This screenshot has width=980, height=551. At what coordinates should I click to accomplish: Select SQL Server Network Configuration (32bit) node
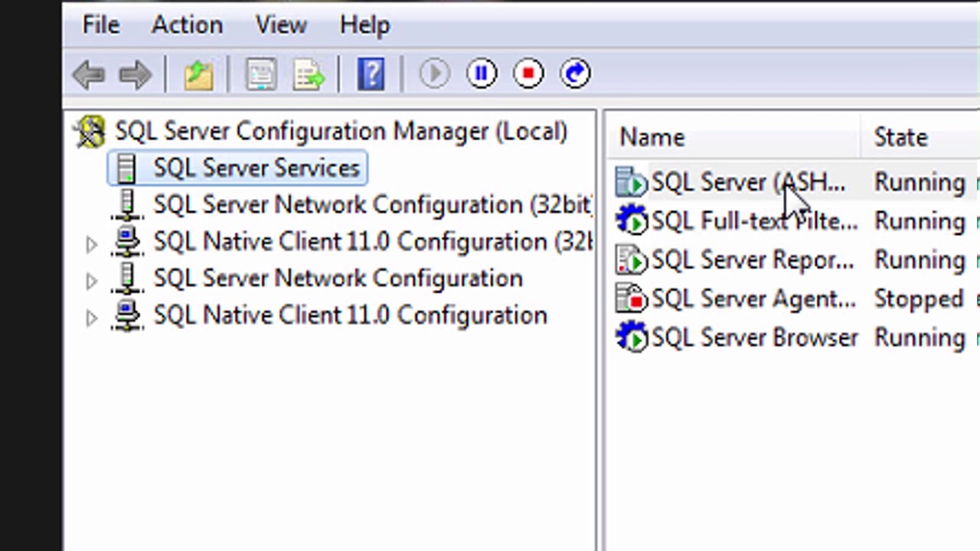tap(372, 205)
